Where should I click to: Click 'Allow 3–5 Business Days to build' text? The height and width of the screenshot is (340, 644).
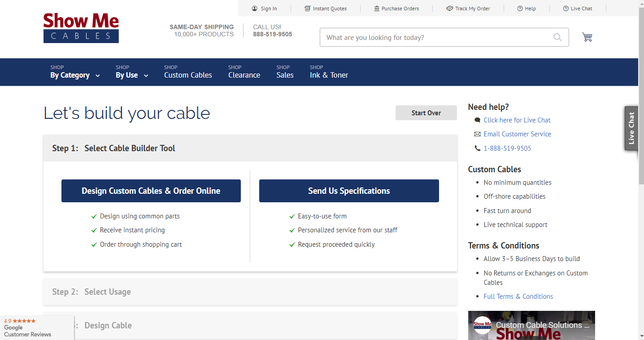[531, 259]
